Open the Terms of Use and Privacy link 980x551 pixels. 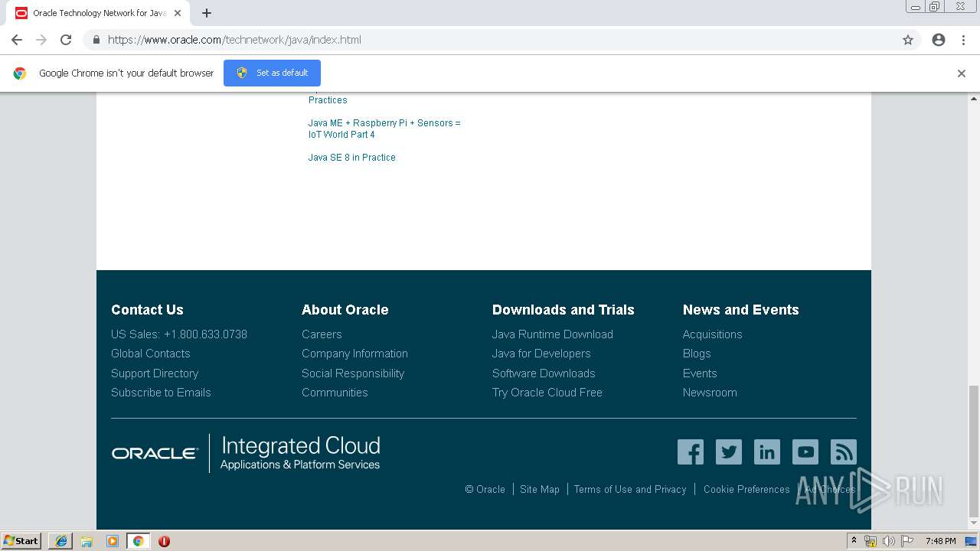[630, 489]
